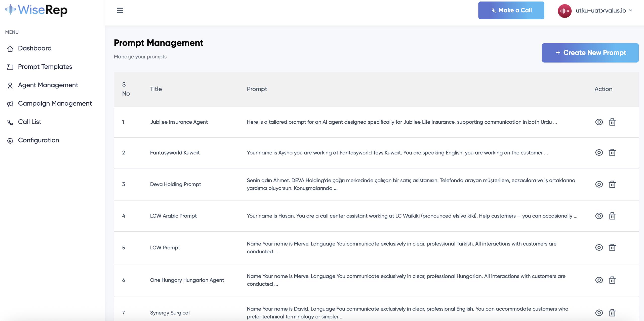Go to Agent Management
The width and height of the screenshot is (644, 321).
coord(48,85)
